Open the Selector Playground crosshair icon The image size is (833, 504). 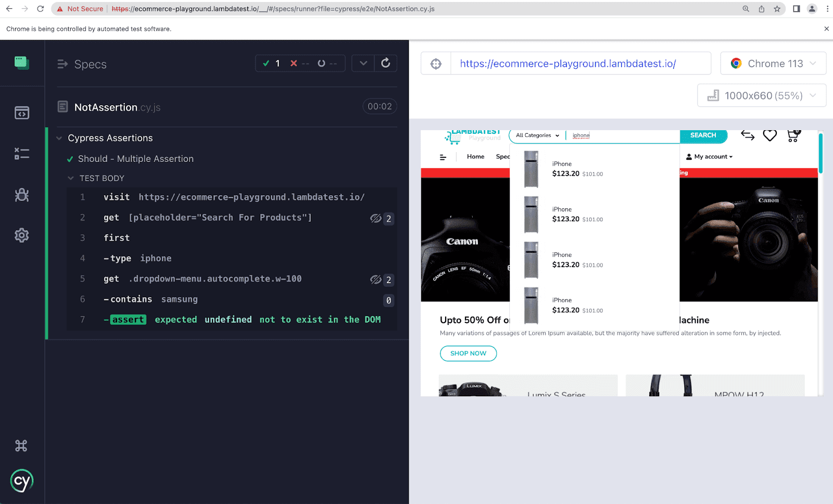[x=435, y=63]
